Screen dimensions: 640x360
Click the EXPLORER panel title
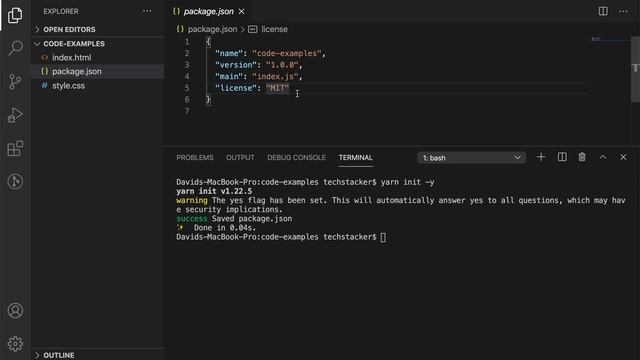pyautogui.click(x=61, y=11)
